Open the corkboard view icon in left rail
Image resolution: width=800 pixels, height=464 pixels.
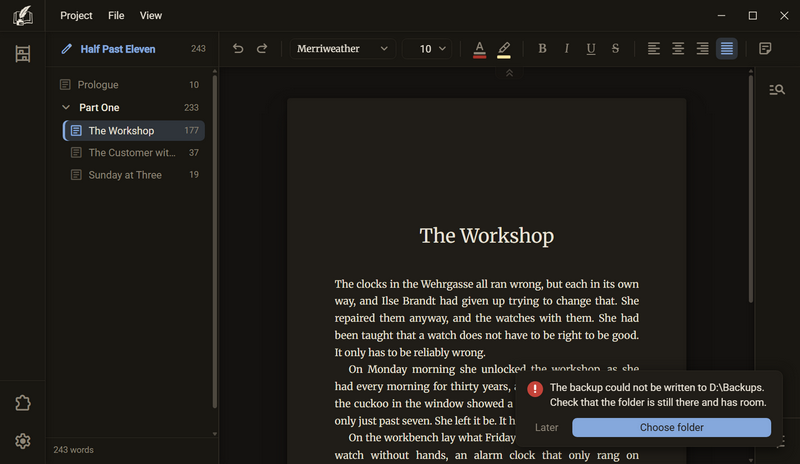point(22,54)
